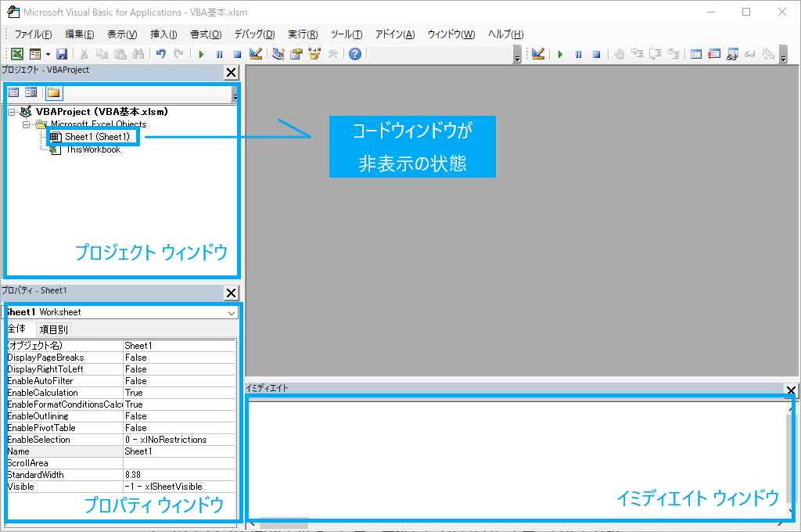Open the アドイン(A) menu

[x=395, y=34]
